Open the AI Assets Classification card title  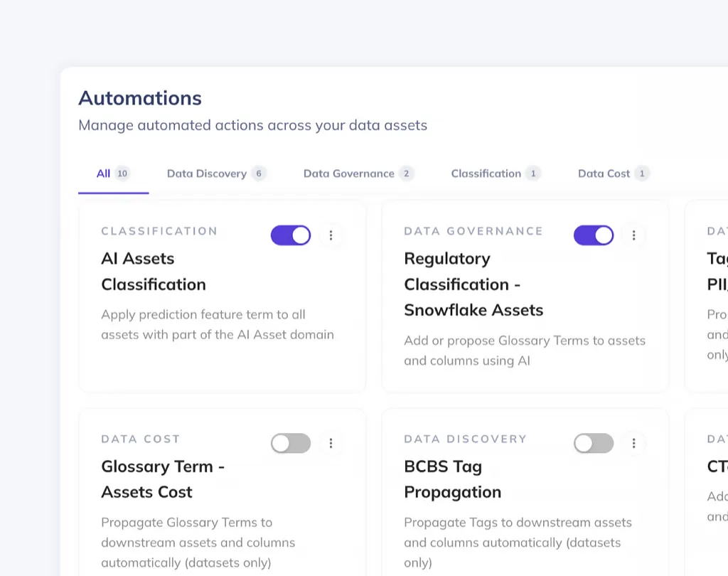[x=153, y=271]
